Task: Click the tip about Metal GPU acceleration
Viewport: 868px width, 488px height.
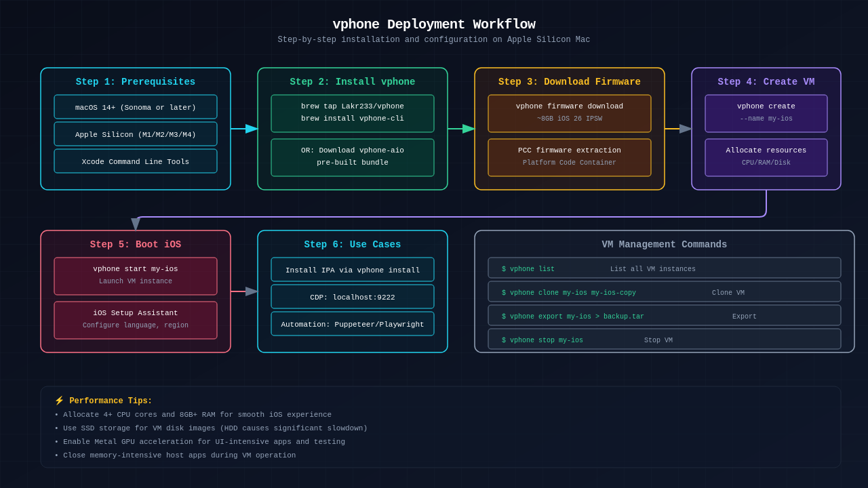Action: (200, 442)
